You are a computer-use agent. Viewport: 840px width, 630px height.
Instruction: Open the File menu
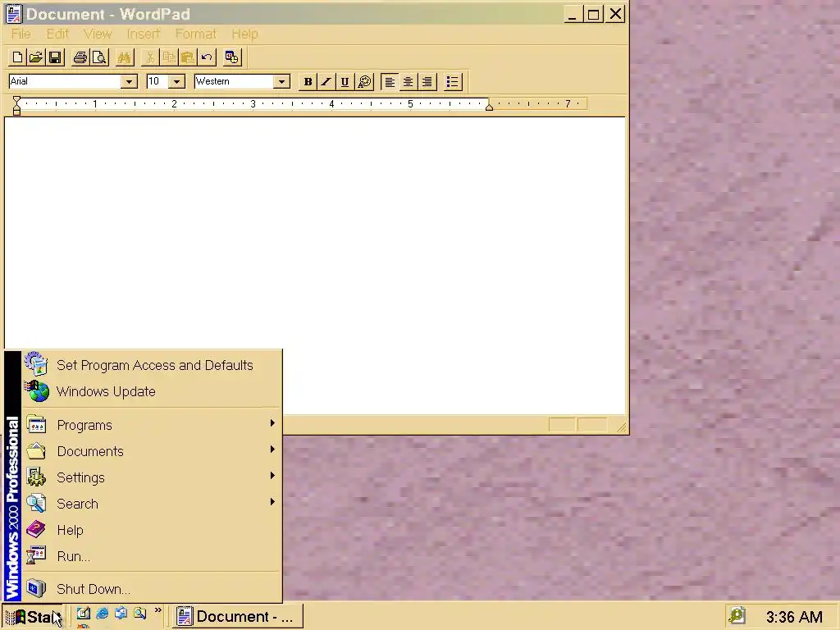(21, 34)
